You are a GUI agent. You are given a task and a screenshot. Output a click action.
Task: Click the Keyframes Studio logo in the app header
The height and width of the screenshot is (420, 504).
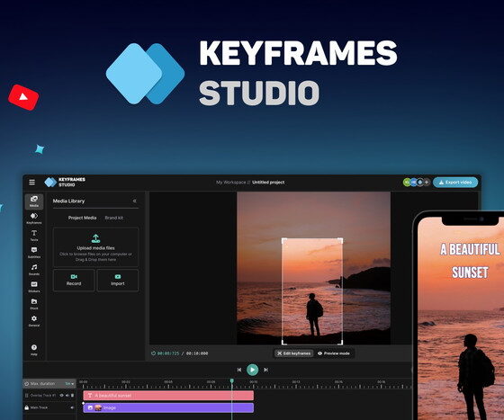pyautogui.click(x=65, y=182)
